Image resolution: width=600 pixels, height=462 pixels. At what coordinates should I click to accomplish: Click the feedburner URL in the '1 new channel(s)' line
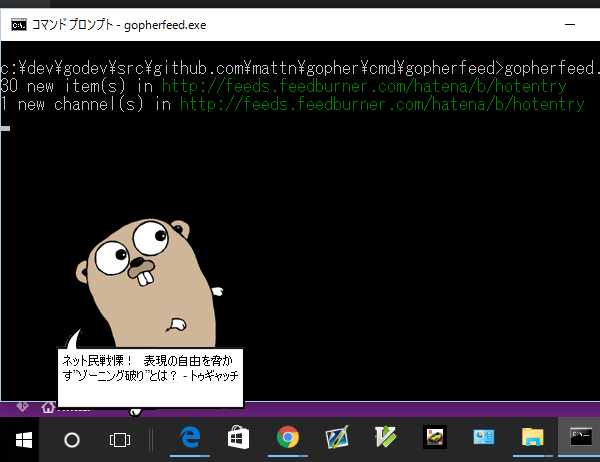[382, 104]
